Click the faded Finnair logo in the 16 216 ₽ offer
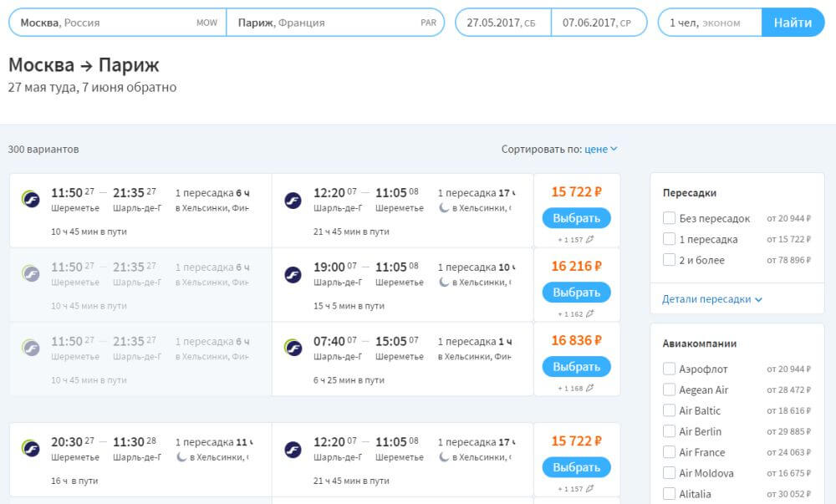 pyautogui.click(x=30, y=274)
